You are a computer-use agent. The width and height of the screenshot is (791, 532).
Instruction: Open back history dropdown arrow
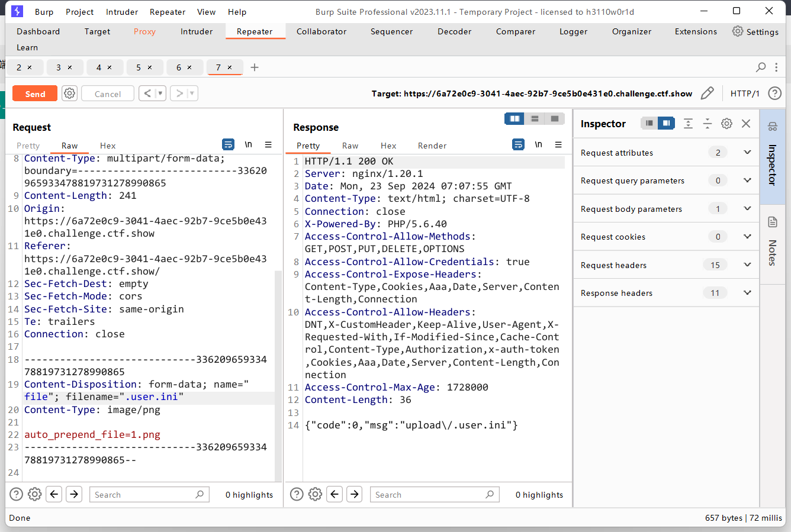coord(160,93)
